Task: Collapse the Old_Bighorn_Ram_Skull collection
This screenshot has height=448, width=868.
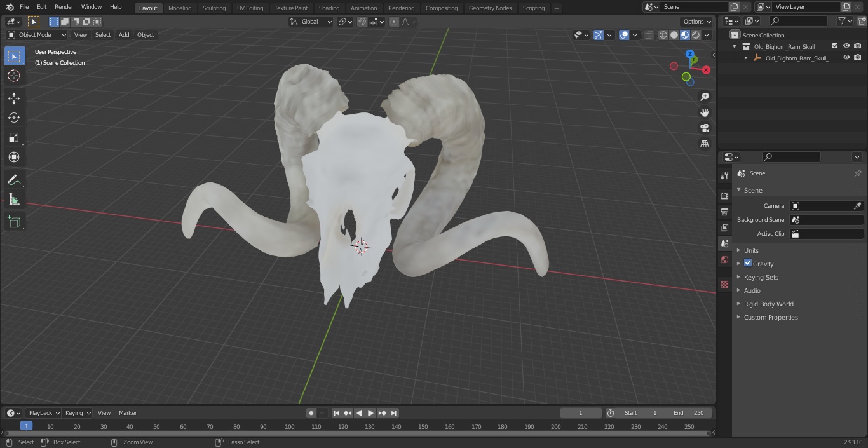Action: 735,46
